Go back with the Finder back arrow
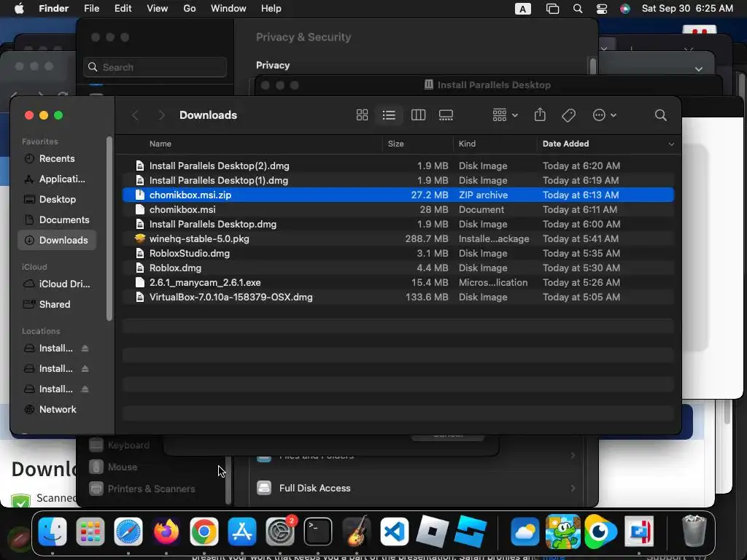This screenshot has width=747, height=560. pyautogui.click(x=136, y=115)
